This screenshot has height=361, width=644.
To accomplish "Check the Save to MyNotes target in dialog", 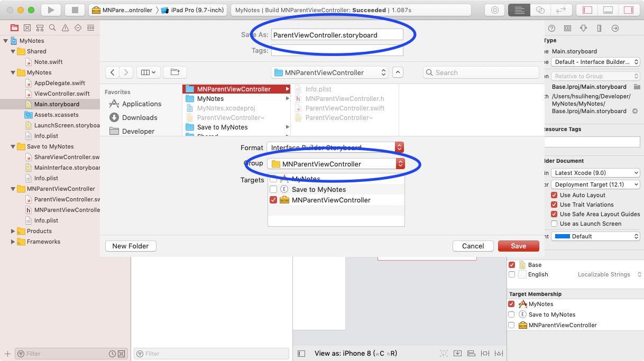I will pos(273,189).
